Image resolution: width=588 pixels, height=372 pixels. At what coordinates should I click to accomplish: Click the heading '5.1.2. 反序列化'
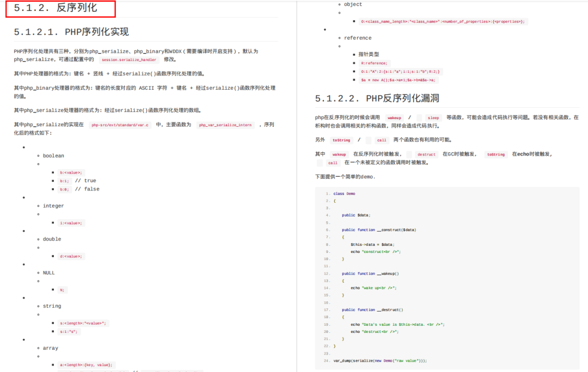pyautogui.click(x=56, y=8)
